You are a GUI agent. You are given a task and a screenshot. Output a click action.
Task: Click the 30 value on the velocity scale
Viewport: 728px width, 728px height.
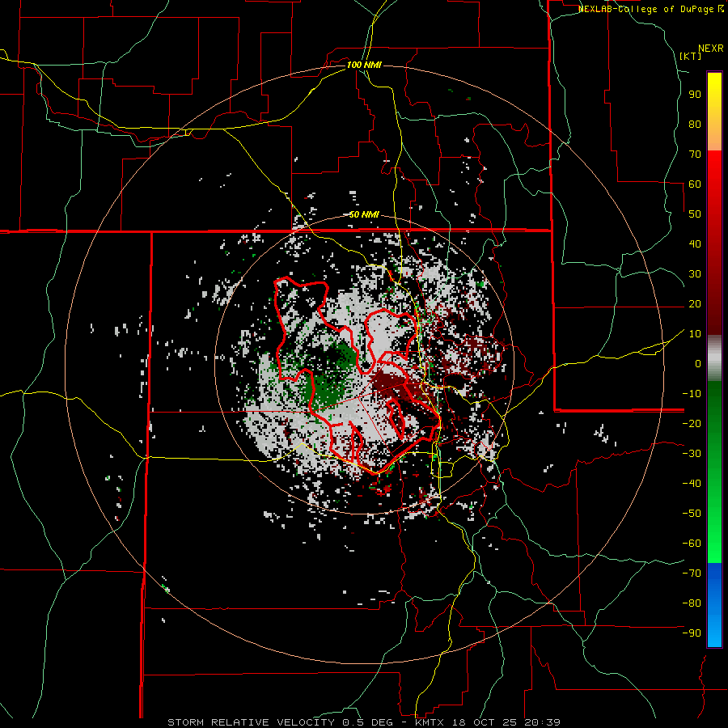(x=695, y=274)
